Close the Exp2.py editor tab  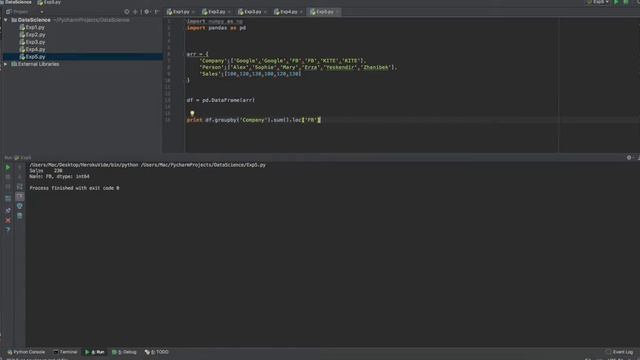pos(229,12)
